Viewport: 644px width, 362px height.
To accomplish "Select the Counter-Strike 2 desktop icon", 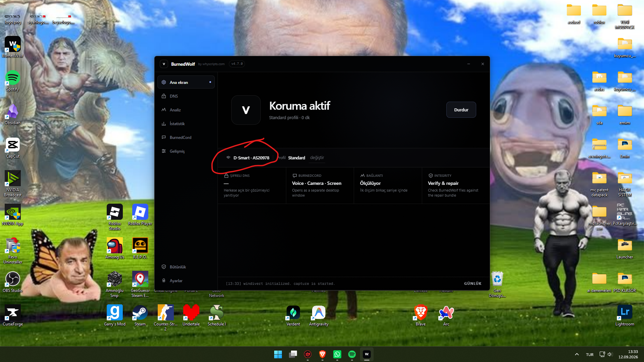I will point(166,318).
